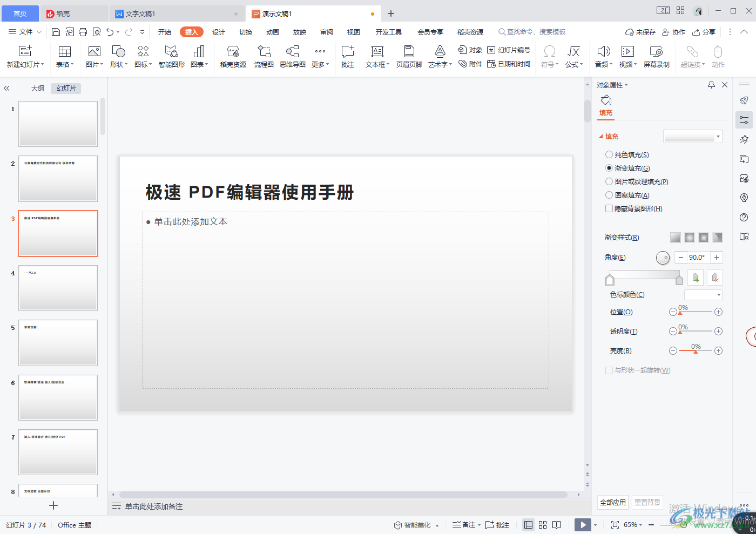Switch to the 设计 ribbon tab

(x=219, y=32)
